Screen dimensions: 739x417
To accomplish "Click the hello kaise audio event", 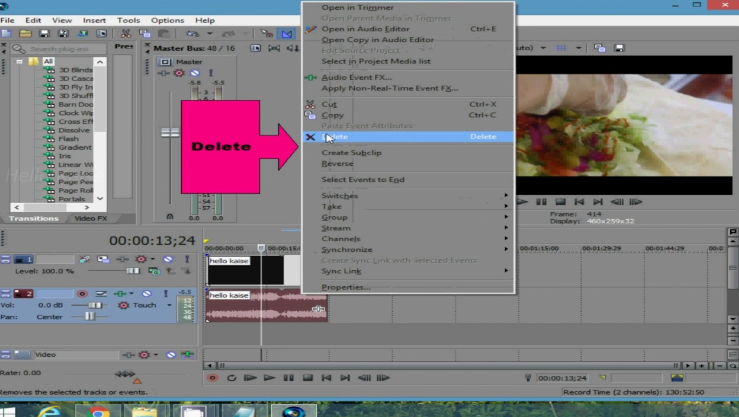I will (267, 306).
